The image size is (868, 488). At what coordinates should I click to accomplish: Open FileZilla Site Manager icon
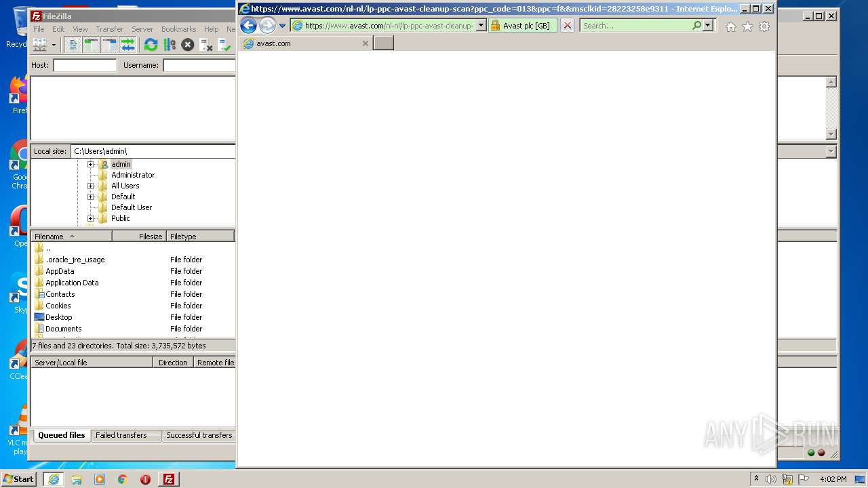point(40,45)
